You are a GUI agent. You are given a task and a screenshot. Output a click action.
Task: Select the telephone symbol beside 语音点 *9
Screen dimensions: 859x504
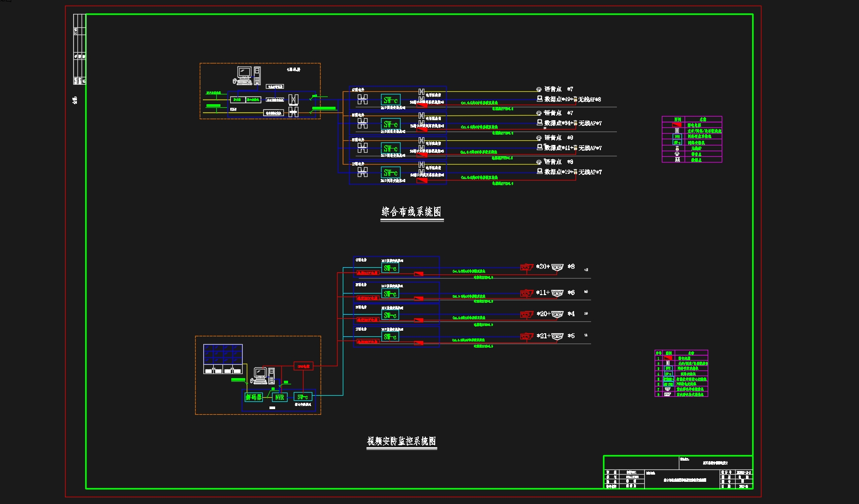coord(539,138)
